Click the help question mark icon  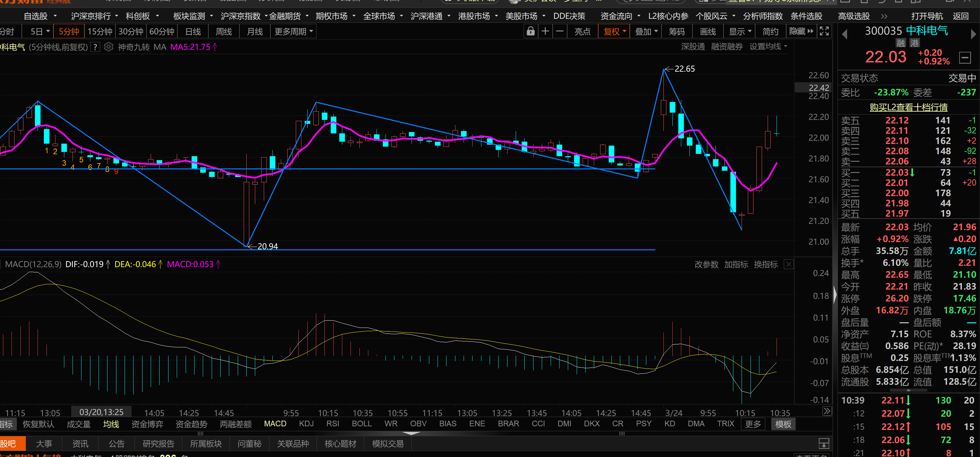96,47
